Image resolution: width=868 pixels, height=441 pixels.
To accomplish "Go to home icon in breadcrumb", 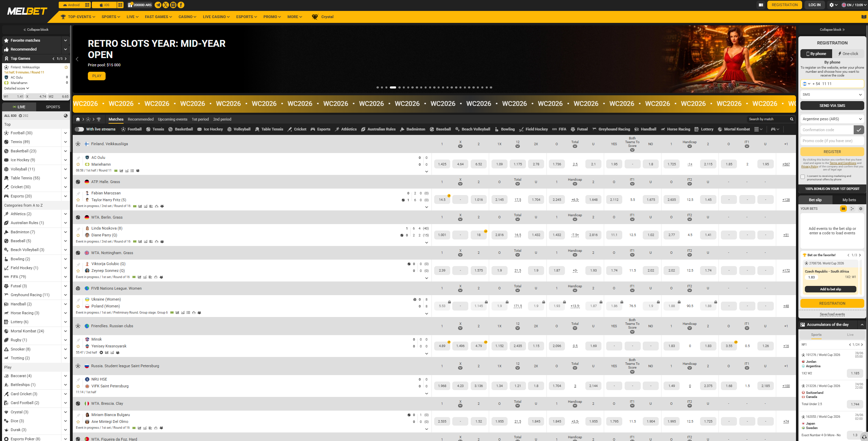I will (78, 119).
